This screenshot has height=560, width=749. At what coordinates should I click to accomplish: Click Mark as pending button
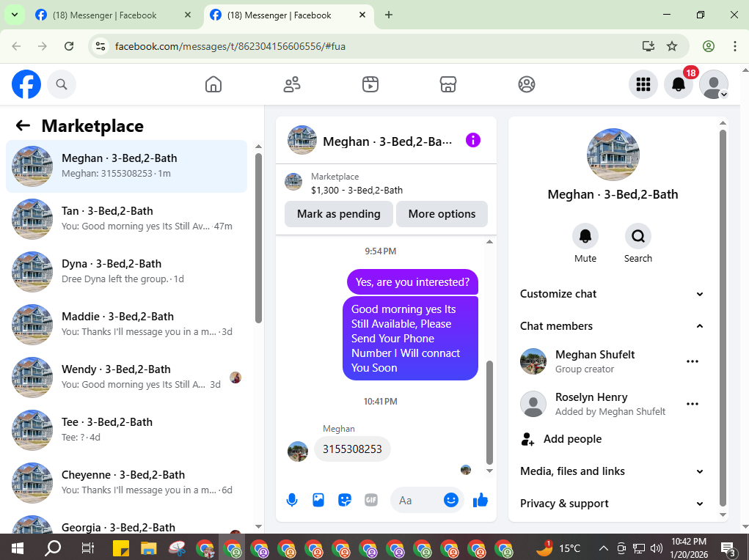(339, 214)
